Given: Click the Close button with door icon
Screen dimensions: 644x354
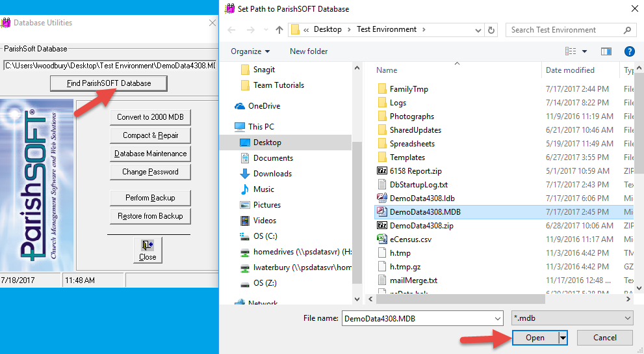Looking at the screenshot, I should coord(148,250).
